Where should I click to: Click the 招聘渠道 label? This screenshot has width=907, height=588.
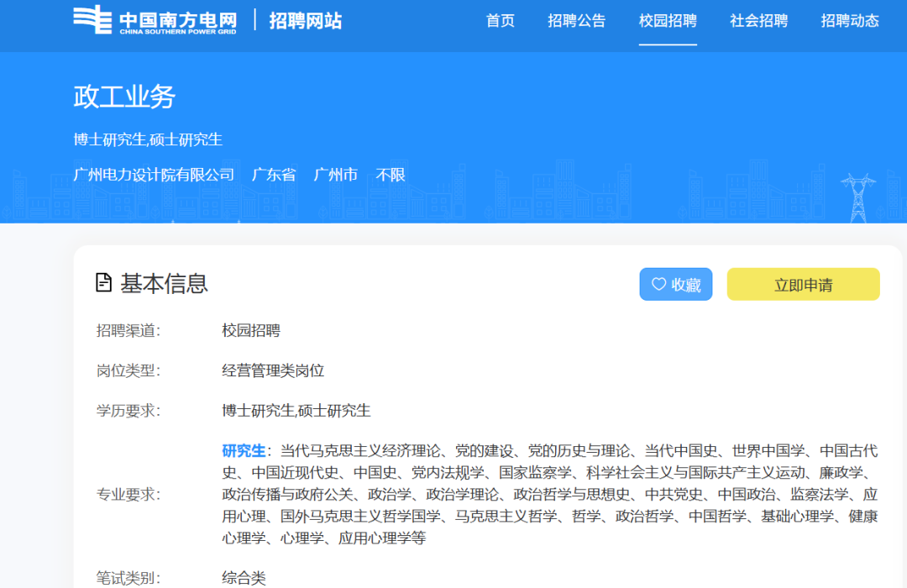click(x=128, y=330)
